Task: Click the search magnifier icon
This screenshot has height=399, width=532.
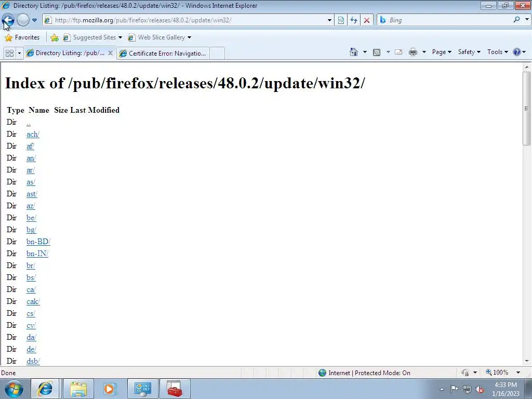Action: 517,20
